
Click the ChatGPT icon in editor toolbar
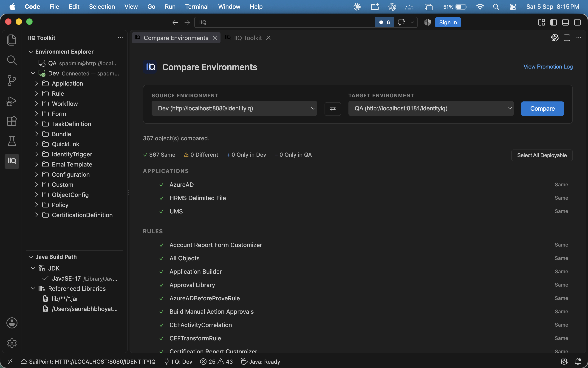[555, 38]
